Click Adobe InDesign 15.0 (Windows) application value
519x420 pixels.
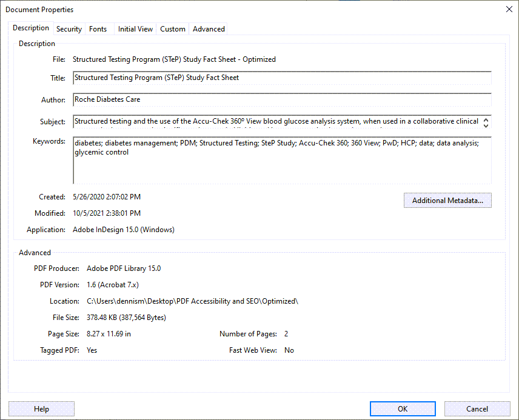tap(124, 230)
